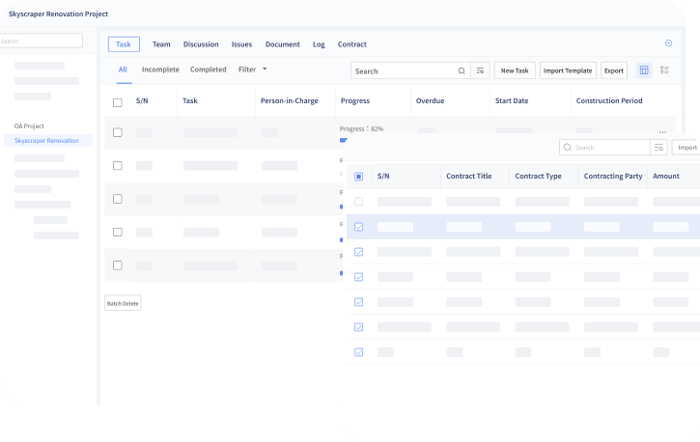
Task: Open the Contract tab
Action: [x=352, y=44]
